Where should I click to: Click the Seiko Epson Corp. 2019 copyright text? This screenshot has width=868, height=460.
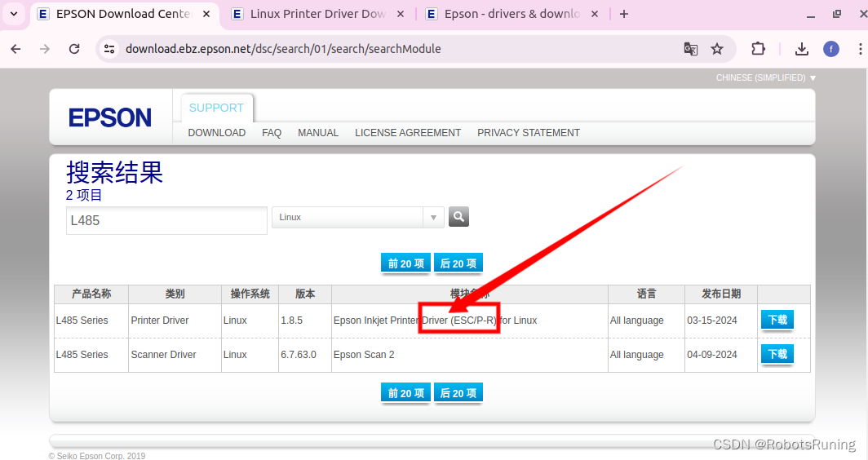pos(97,456)
